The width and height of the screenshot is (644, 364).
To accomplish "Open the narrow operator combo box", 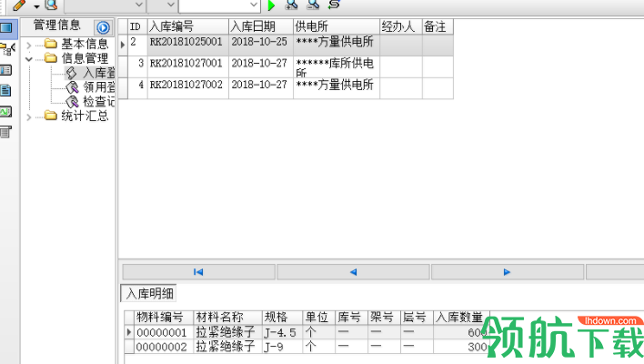I will [x=162, y=5].
